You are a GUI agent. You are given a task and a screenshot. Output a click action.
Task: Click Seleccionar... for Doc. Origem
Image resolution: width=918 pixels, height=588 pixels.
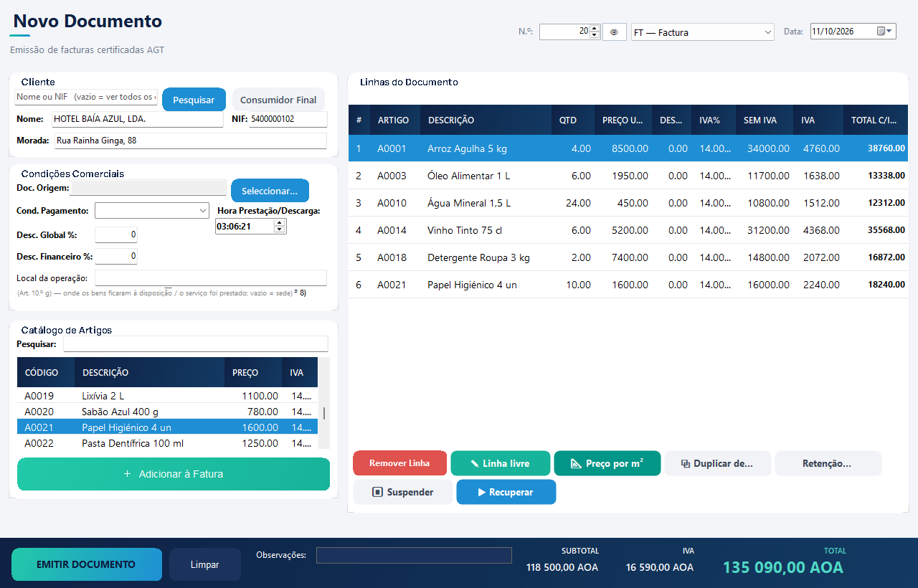270,191
